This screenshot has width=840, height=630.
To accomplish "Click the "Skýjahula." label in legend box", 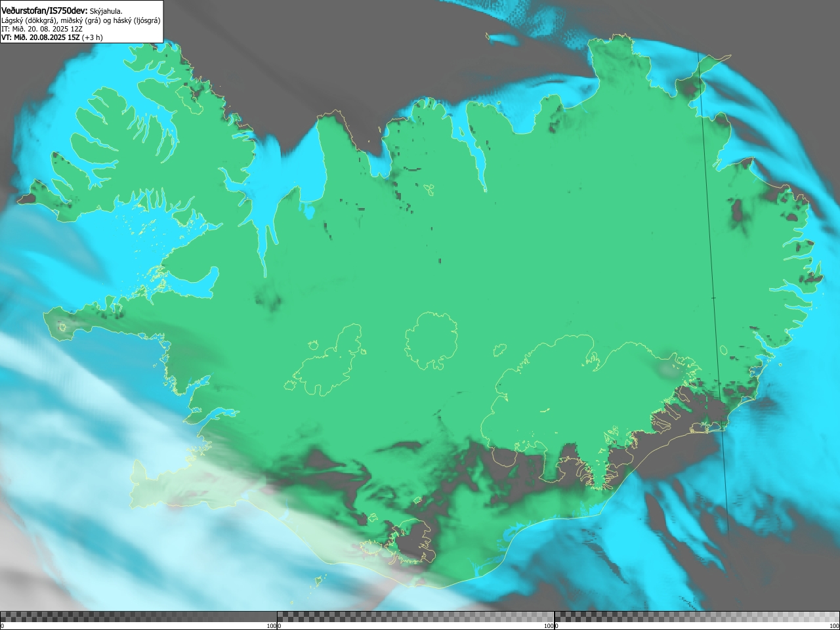I will (106, 11).
